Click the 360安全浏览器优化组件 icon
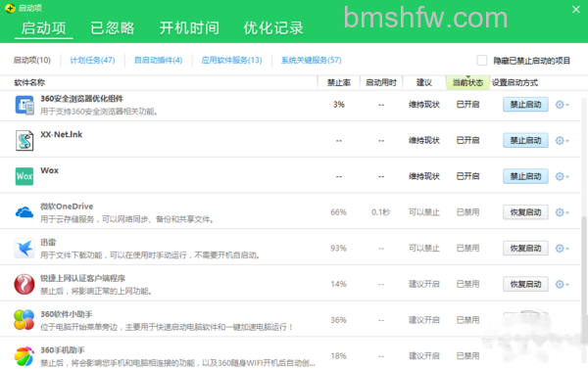Screen dimensions: 588x369 pyautogui.click(x=24, y=105)
